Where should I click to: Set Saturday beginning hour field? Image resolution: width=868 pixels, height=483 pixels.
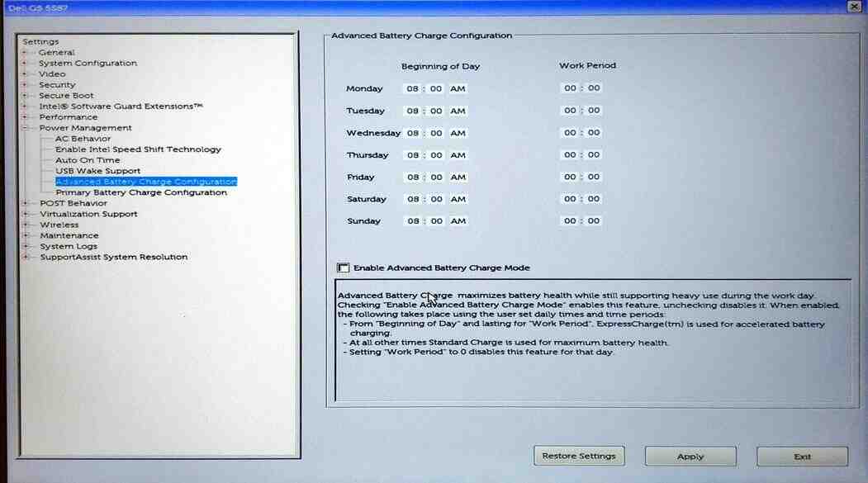tap(413, 199)
